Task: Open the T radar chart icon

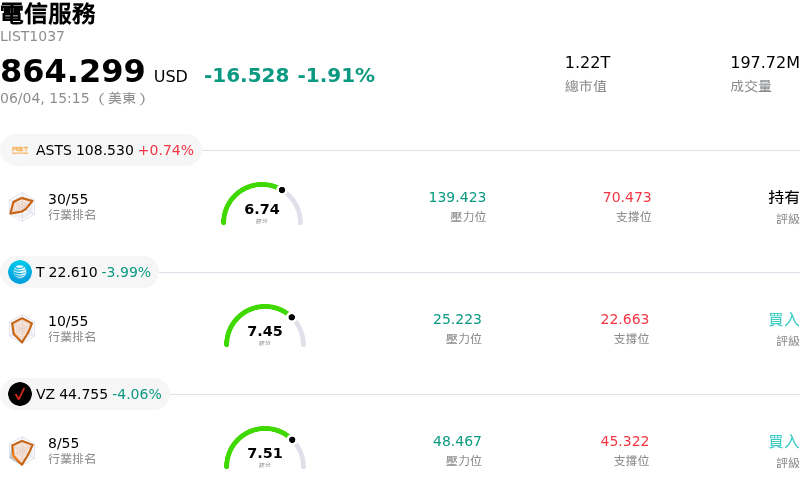Action: click(22, 329)
